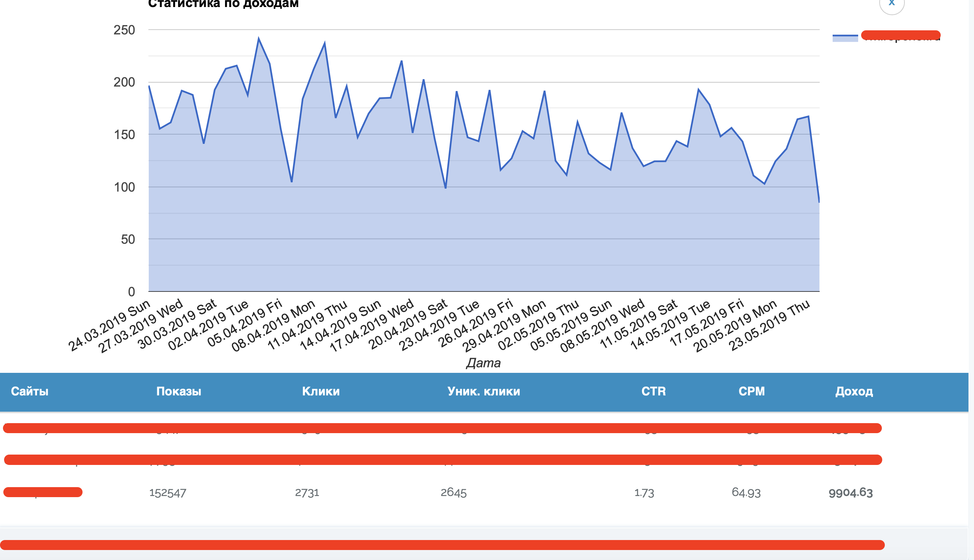The image size is (974, 560).
Task: Click the Уник. клики column header
Action: coord(483,391)
